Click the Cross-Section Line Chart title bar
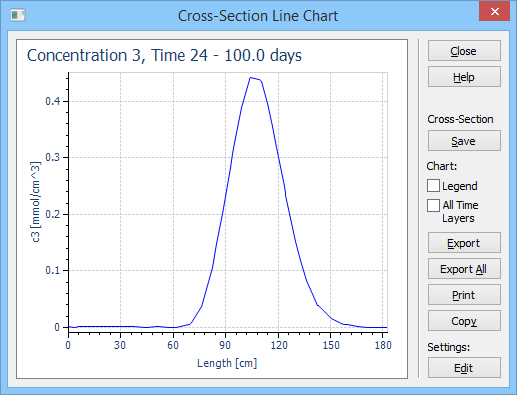 (258, 16)
